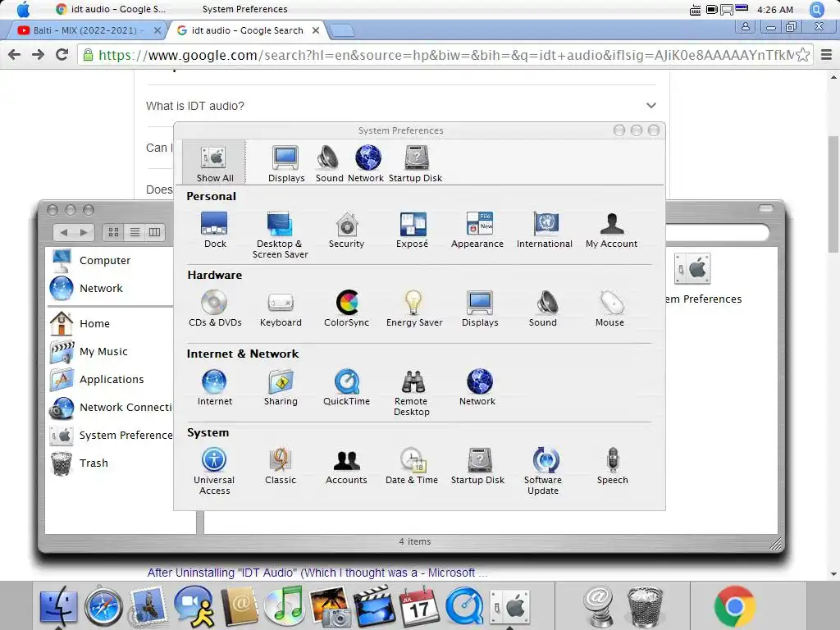Open Network in Internet & Network section
This screenshot has width=840, height=630.
[x=477, y=387]
